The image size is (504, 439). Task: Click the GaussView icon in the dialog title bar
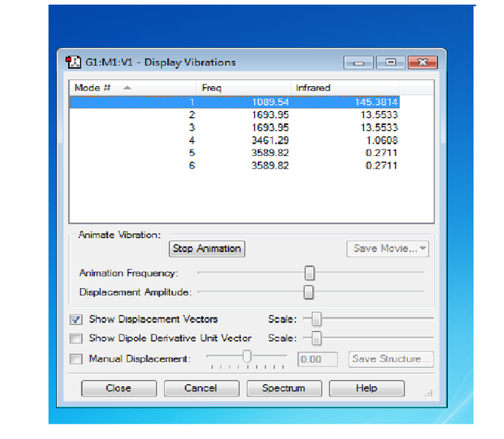pyautogui.click(x=73, y=62)
